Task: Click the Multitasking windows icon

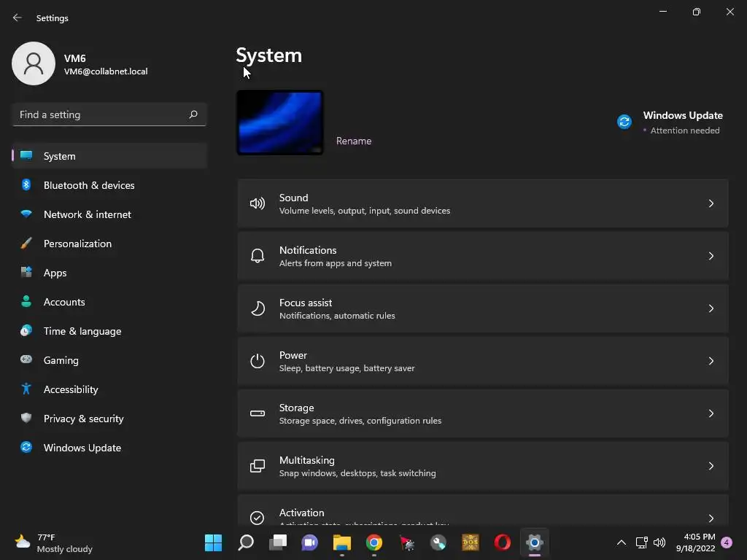Action: coord(258,466)
